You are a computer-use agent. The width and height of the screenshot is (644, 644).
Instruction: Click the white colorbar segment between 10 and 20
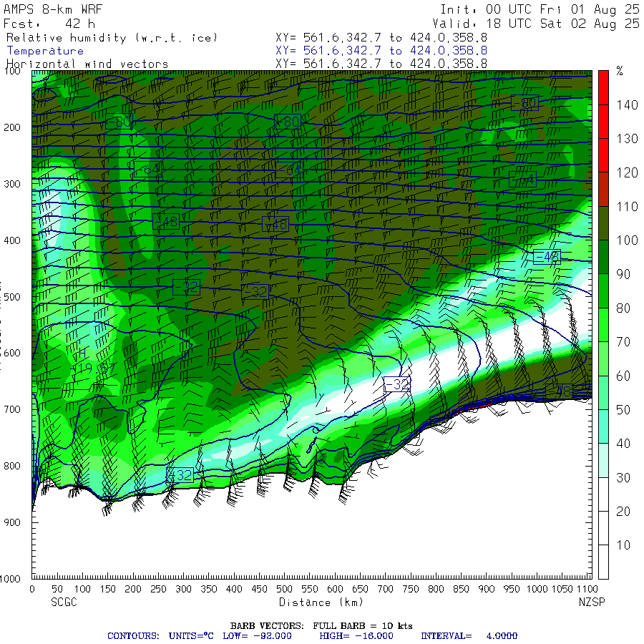coord(603,528)
